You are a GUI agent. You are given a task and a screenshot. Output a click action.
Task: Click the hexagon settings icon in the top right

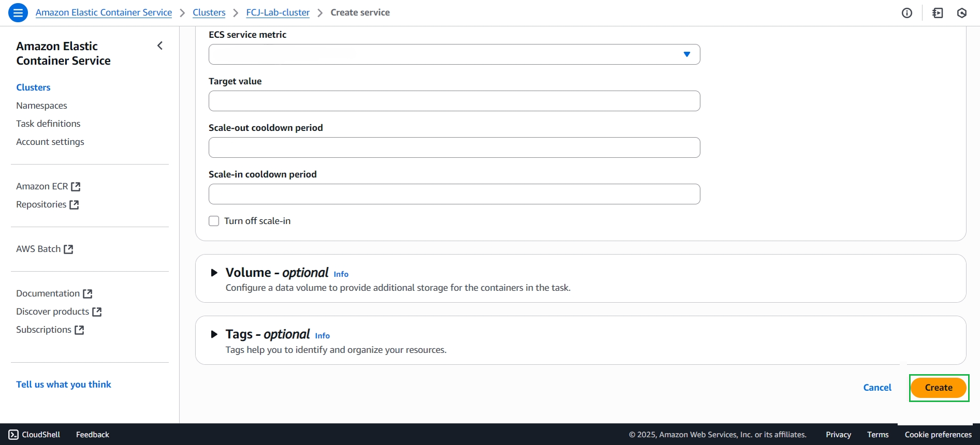(962, 13)
